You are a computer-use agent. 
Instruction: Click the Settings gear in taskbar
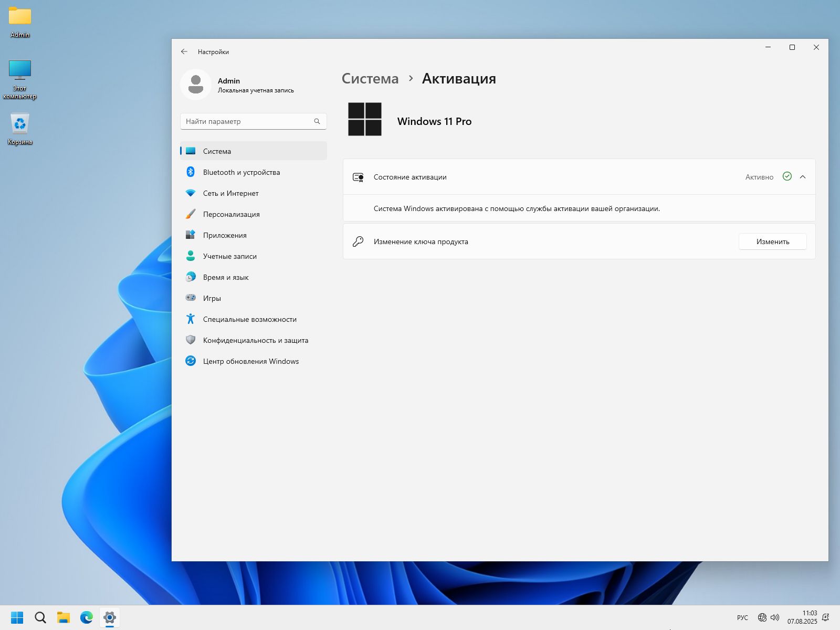(x=110, y=617)
